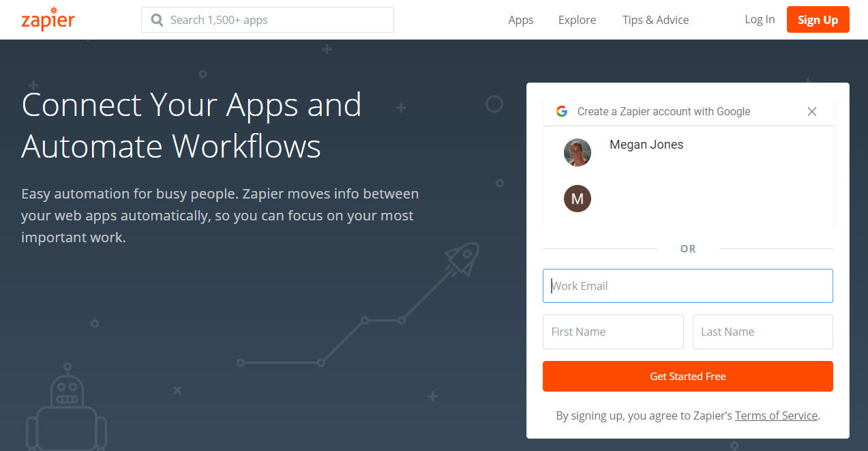
Task: Select the Megan Jones Google account
Action: [646, 145]
